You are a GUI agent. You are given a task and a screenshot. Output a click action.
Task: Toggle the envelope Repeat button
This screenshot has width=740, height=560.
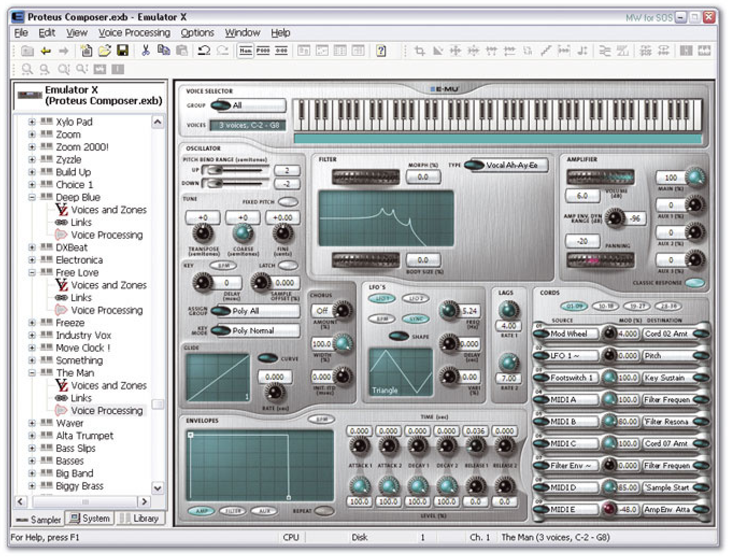[324, 511]
